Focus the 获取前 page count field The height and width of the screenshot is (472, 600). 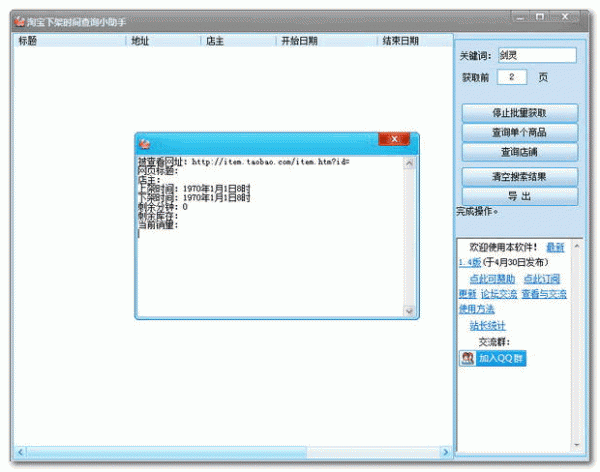(512, 77)
